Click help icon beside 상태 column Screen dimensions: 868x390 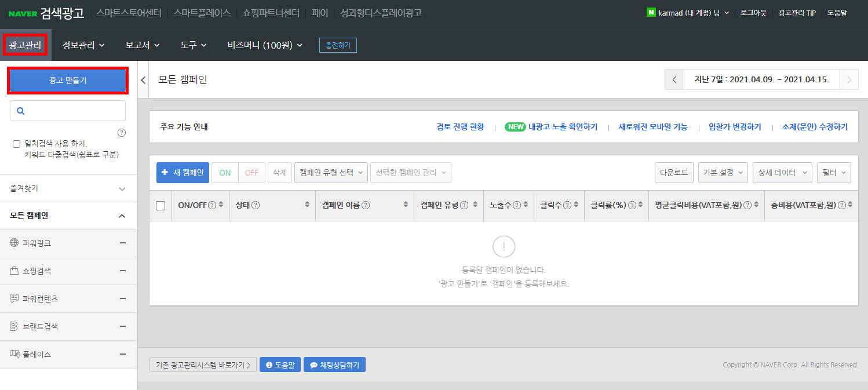[x=256, y=205]
